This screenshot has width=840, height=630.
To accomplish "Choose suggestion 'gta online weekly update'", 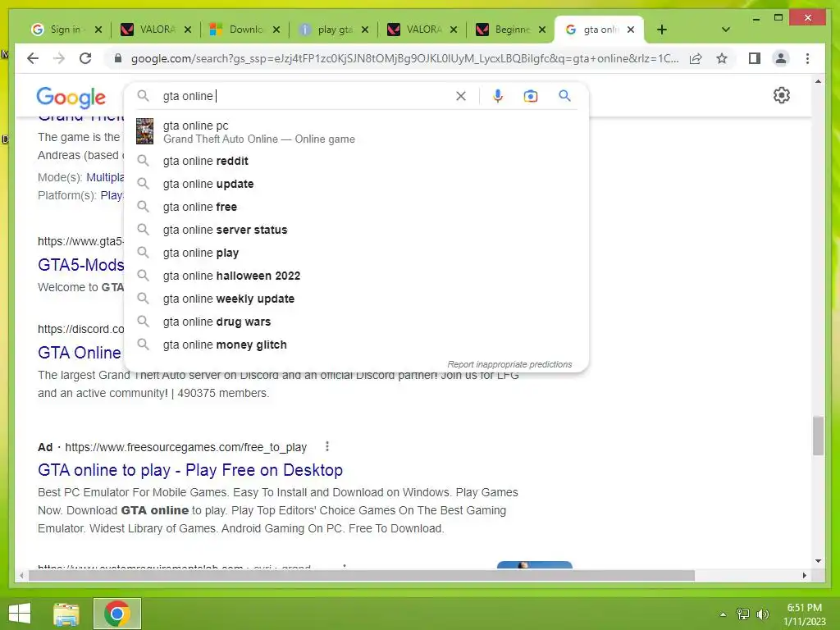I will coord(356,299).
